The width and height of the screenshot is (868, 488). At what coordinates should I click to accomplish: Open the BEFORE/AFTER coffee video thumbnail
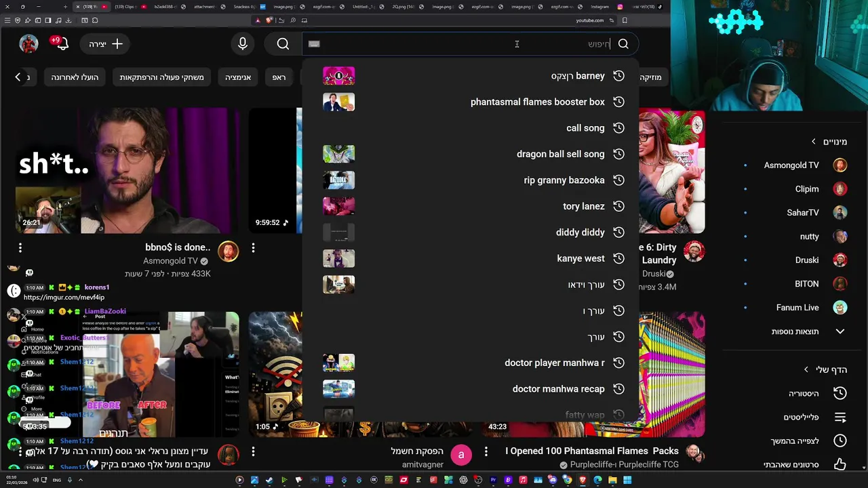(127, 375)
